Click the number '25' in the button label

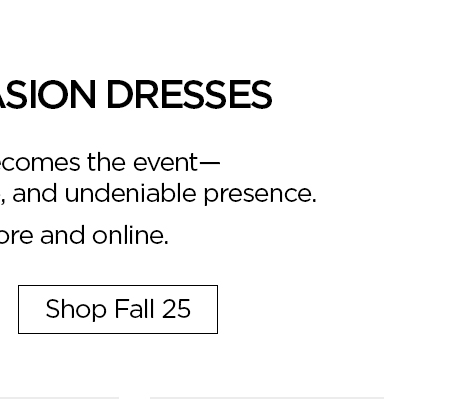coord(177,309)
